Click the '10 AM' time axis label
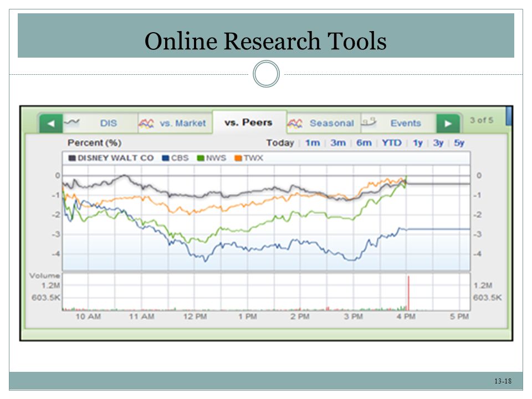The width and height of the screenshot is (532, 399). tap(88, 316)
